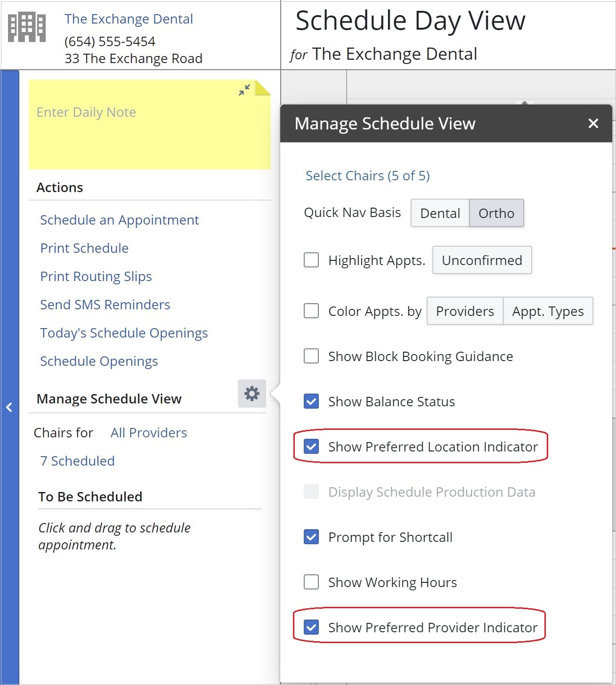
Task: Switch Quick Nav Basis to Ortho
Action: point(496,213)
